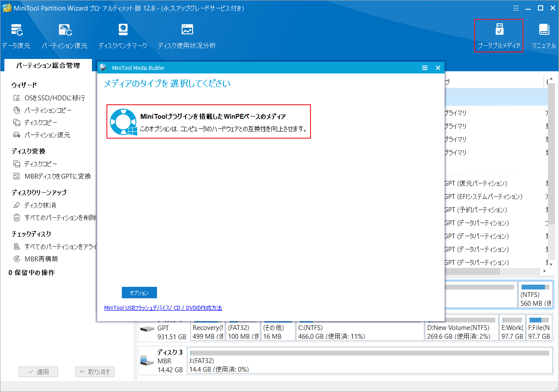Image resolution: width=559 pixels, height=392 pixels.
Task: Switch to the パーティション総合管理 tab
Action: coord(48,66)
